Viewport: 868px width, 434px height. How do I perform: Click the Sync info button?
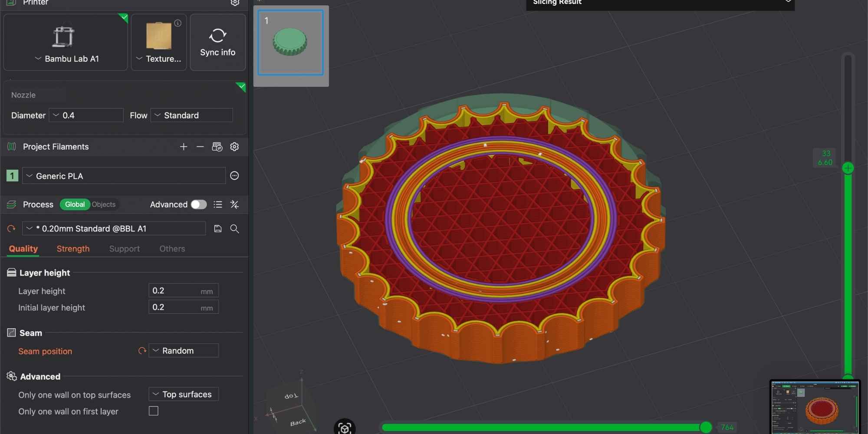(218, 42)
